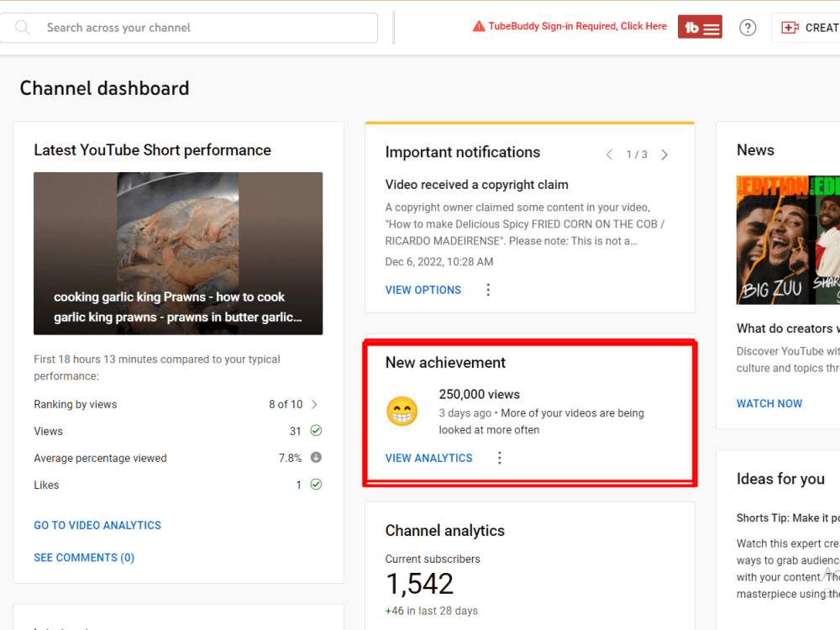Click the Create icon in the top bar
Viewport: 840px width, 630px height.
point(790,27)
